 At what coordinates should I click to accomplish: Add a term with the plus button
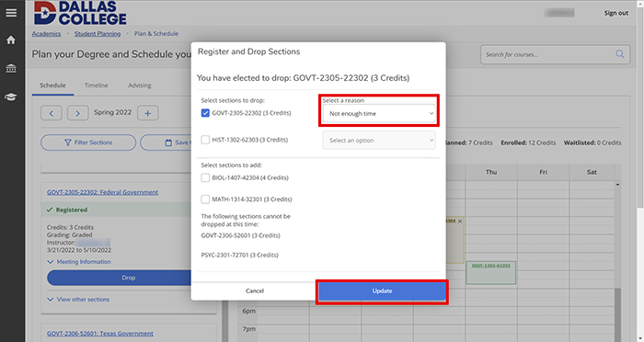[x=148, y=113]
